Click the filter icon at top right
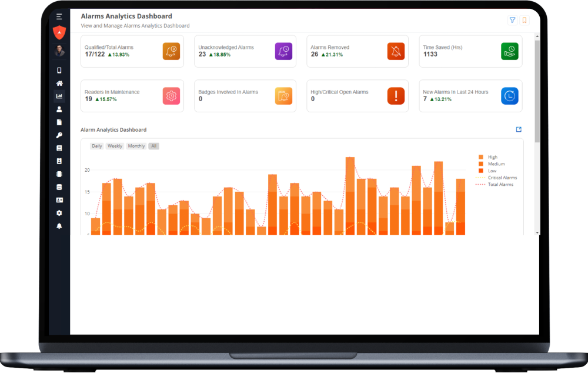 click(512, 20)
